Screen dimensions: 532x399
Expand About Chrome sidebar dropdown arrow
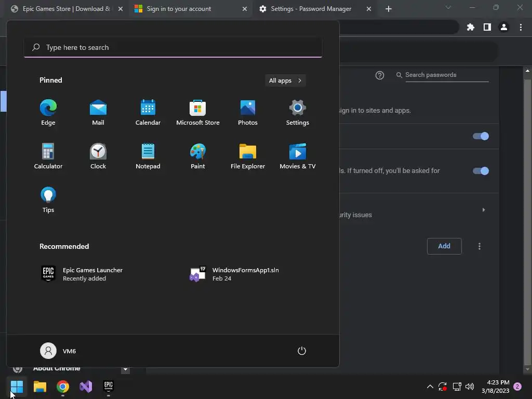click(x=125, y=369)
